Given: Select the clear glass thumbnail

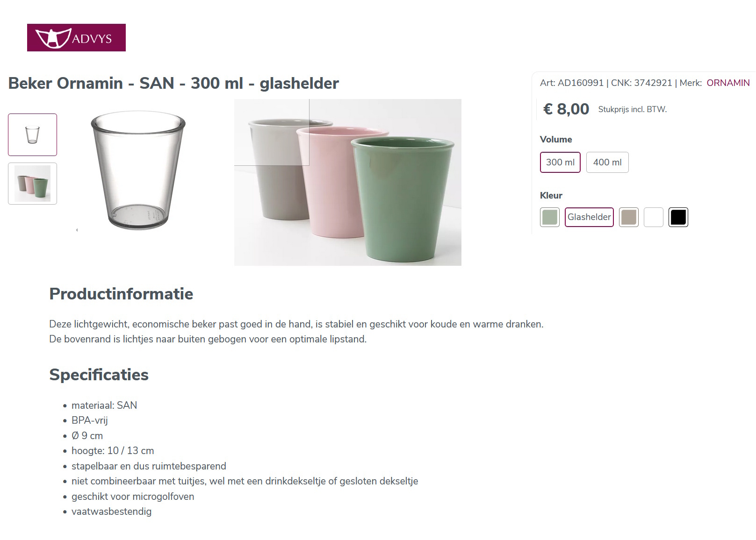Looking at the screenshot, I should (x=32, y=135).
